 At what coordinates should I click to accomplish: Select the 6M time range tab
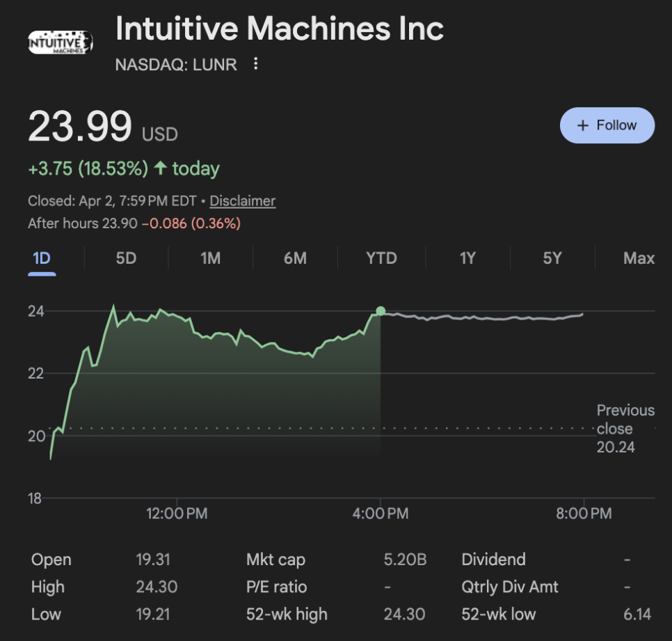click(x=295, y=258)
